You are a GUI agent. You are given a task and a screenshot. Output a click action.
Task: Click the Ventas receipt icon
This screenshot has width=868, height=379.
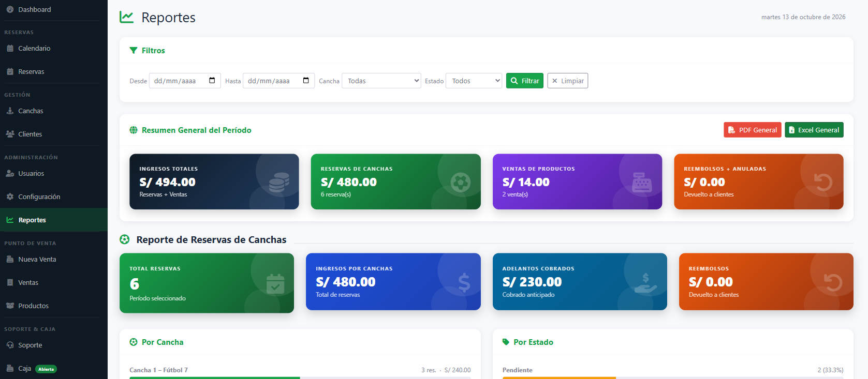pos(10,282)
